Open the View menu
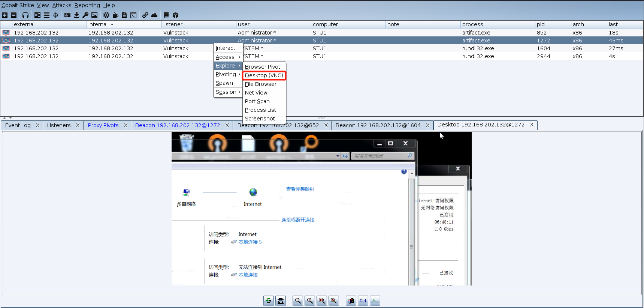The width and height of the screenshot is (644, 308). pos(43,5)
